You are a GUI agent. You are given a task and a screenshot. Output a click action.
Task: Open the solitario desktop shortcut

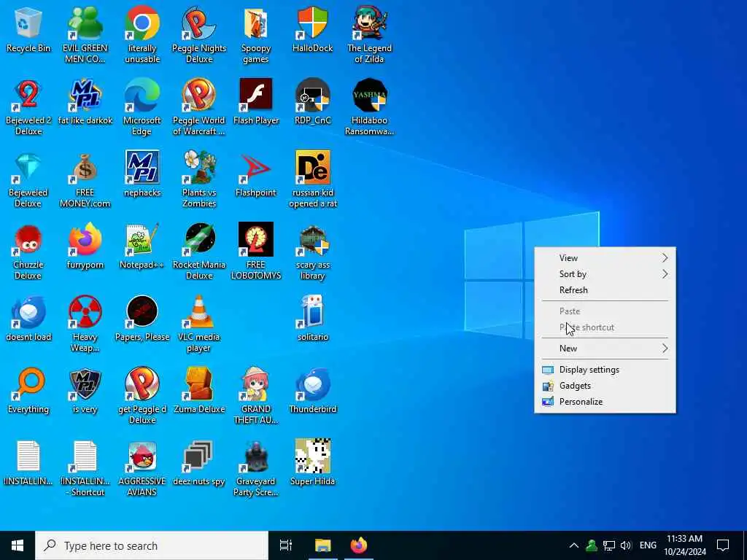(x=312, y=319)
